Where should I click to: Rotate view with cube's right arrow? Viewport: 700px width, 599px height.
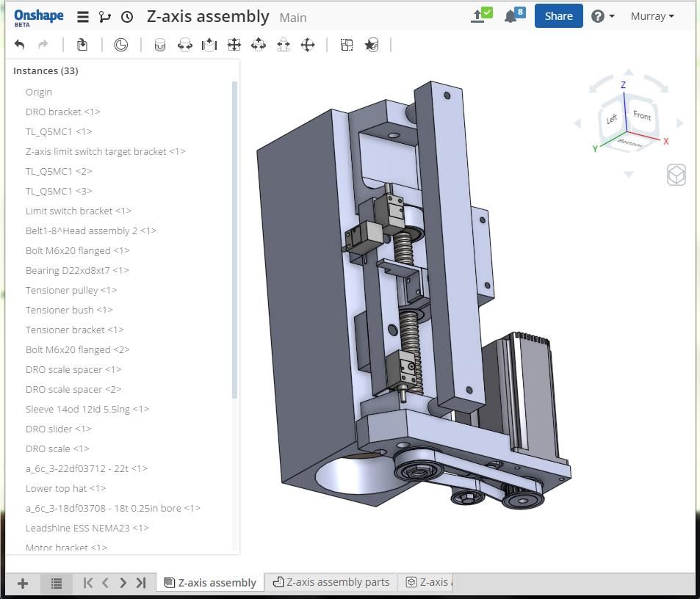[680, 123]
